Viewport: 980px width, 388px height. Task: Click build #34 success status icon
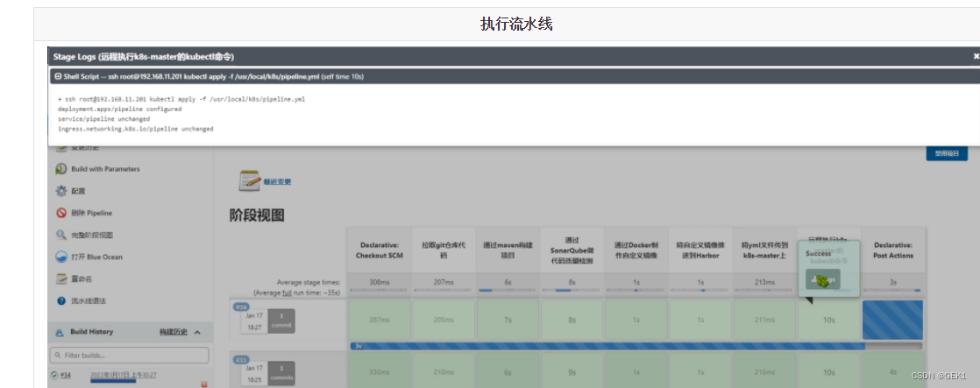click(x=54, y=376)
